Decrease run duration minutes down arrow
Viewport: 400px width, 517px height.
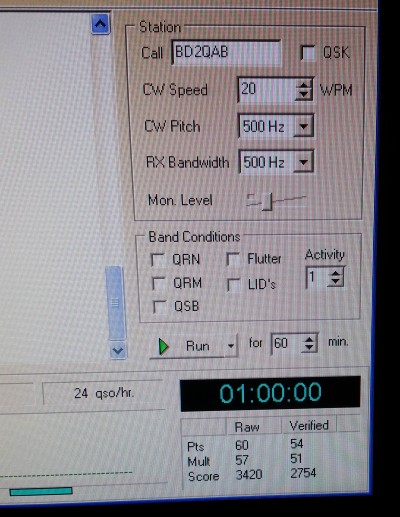click(x=309, y=348)
